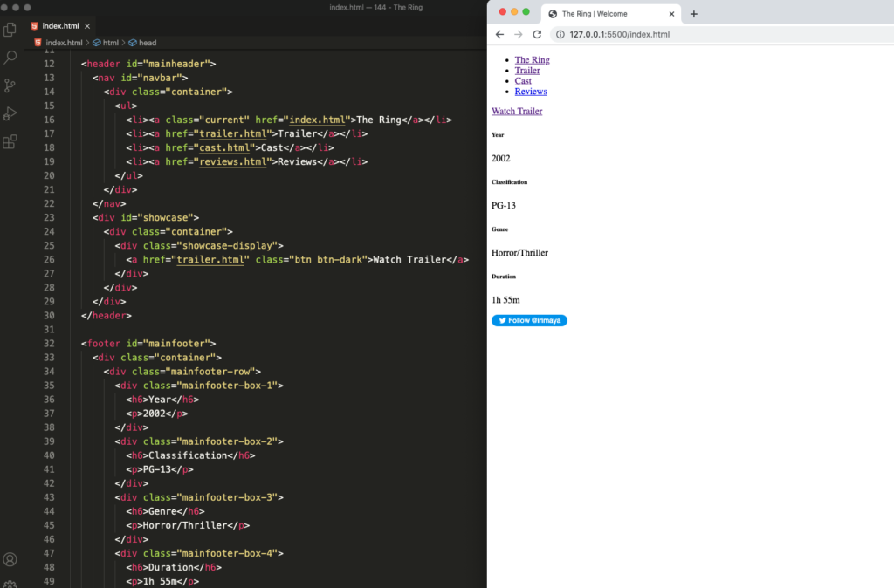Click the Follow @irimaya Twitter button
Image resolution: width=894 pixels, height=588 pixels.
pos(529,320)
